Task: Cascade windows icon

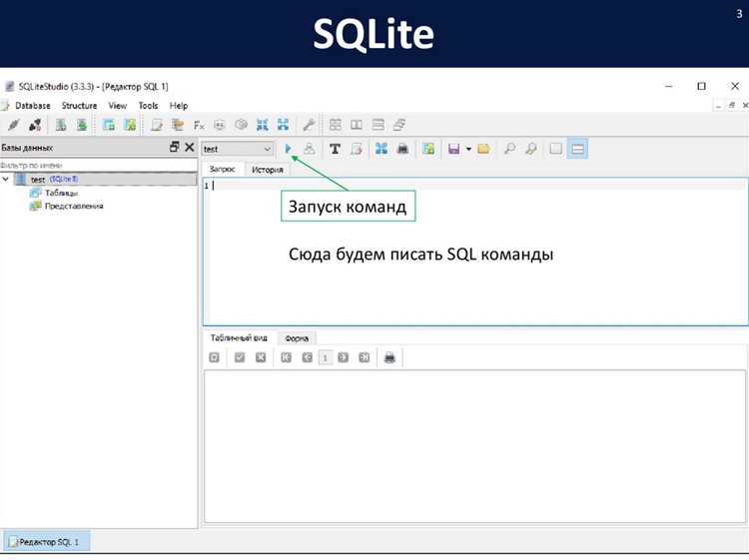Action: pos(398,125)
